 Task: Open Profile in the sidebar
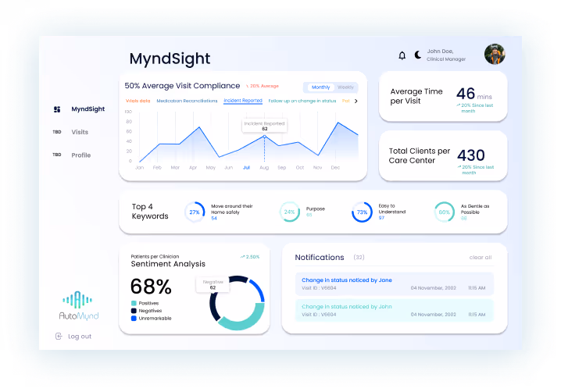pyautogui.click(x=80, y=155)
